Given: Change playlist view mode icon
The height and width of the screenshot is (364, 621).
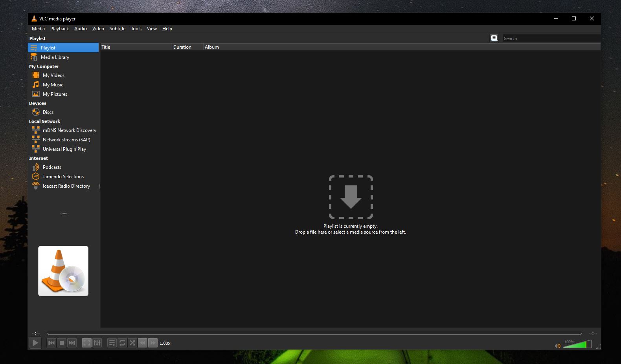Looking at the screenshot, I should tap(494, 38).
